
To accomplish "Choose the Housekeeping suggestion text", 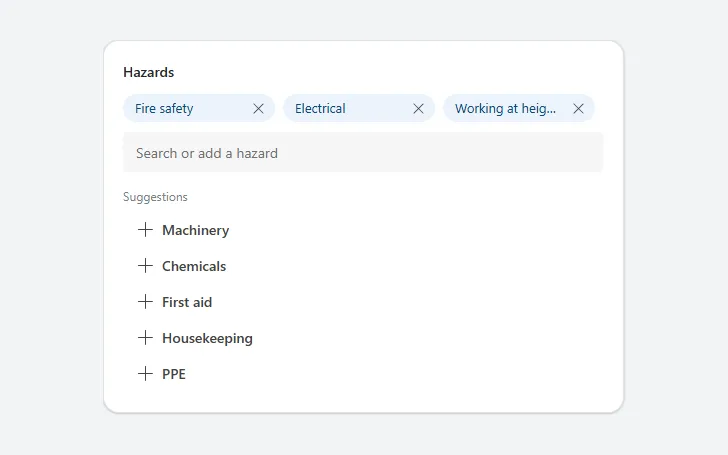I will click(208, 338).
